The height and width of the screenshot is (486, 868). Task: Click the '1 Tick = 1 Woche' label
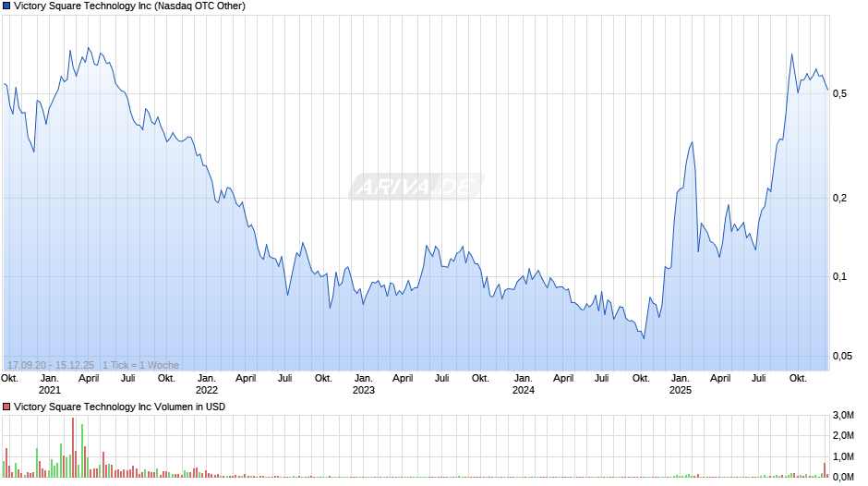[x=140, y=365]
